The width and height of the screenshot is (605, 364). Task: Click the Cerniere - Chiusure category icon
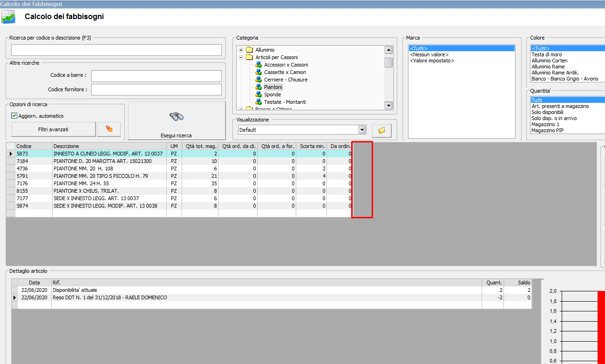click(258, 80)
